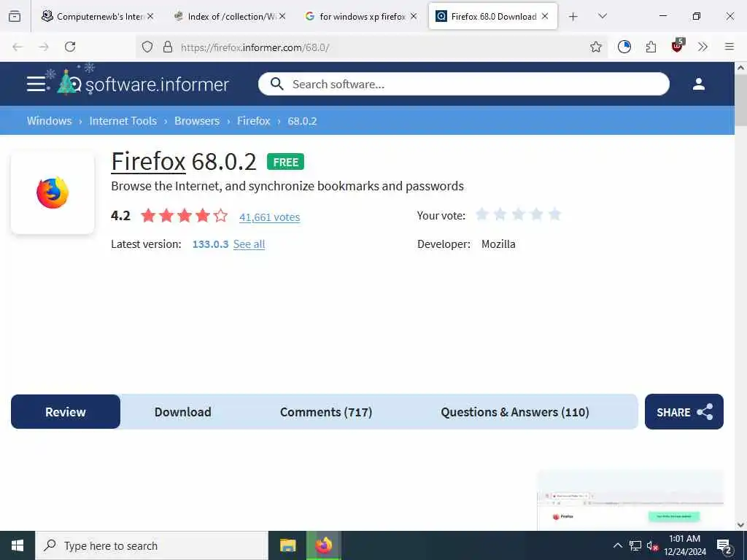Close the Firefox 68.0 Download tab

[x=545, y=16]
